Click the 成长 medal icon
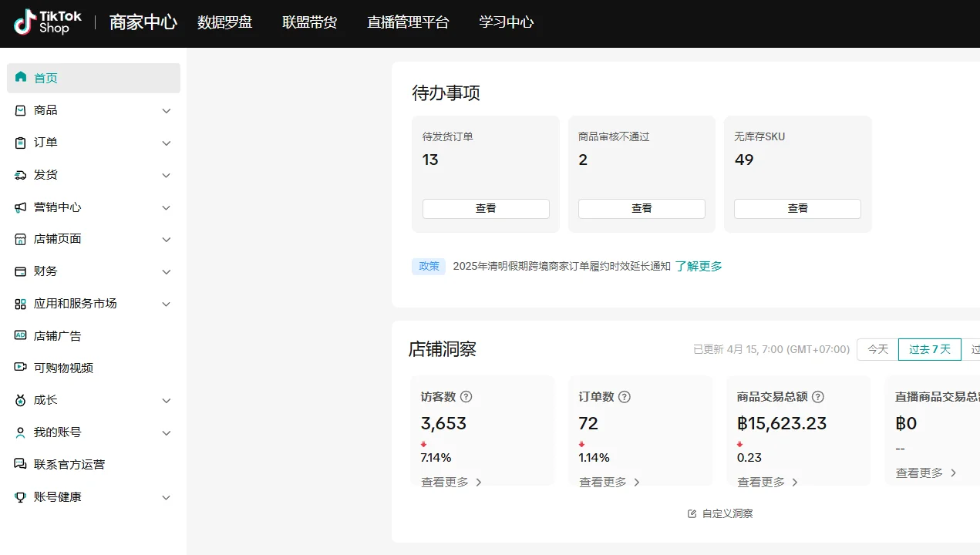Screen dimensions: 980x555 click(x=21, y=400)
